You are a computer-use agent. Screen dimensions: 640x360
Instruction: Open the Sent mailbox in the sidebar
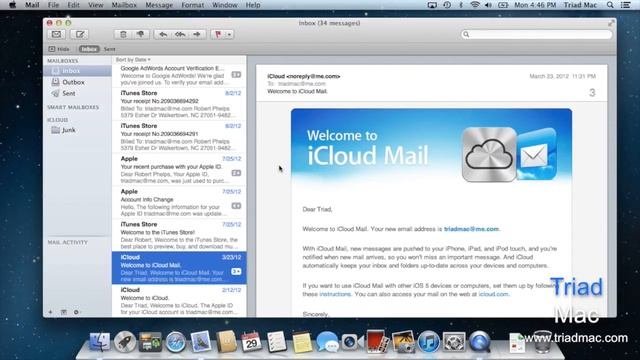[77, 93]
